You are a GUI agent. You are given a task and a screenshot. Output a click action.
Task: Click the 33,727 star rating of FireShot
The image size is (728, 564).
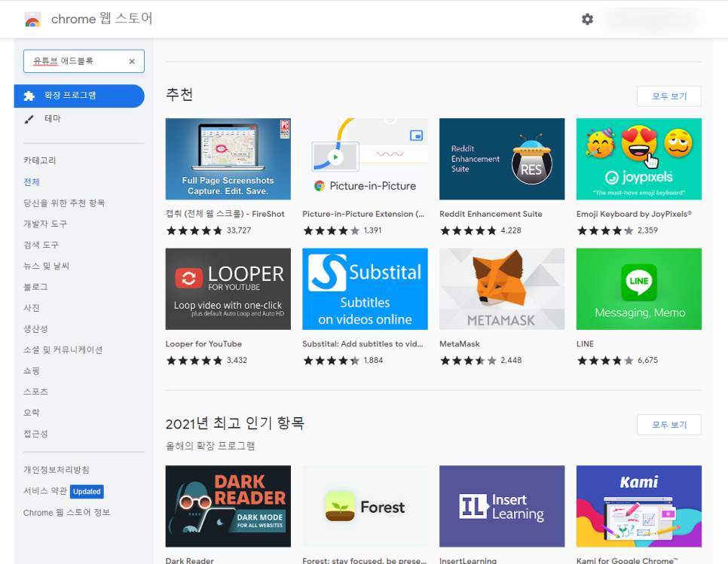pyautogui.click(x=209, y=230)
